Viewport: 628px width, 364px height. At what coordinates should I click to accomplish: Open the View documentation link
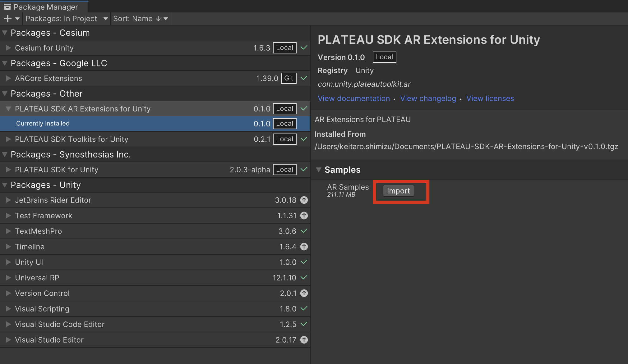pos(353,98)
